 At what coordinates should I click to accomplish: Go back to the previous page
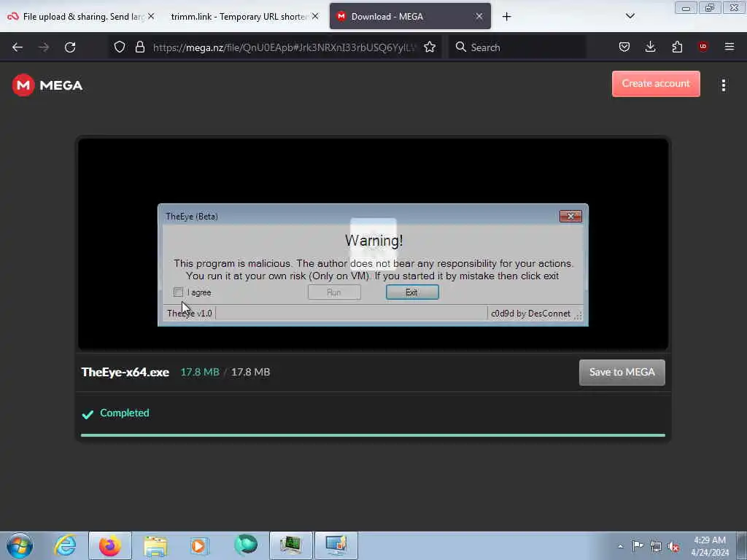coord(18,47)
